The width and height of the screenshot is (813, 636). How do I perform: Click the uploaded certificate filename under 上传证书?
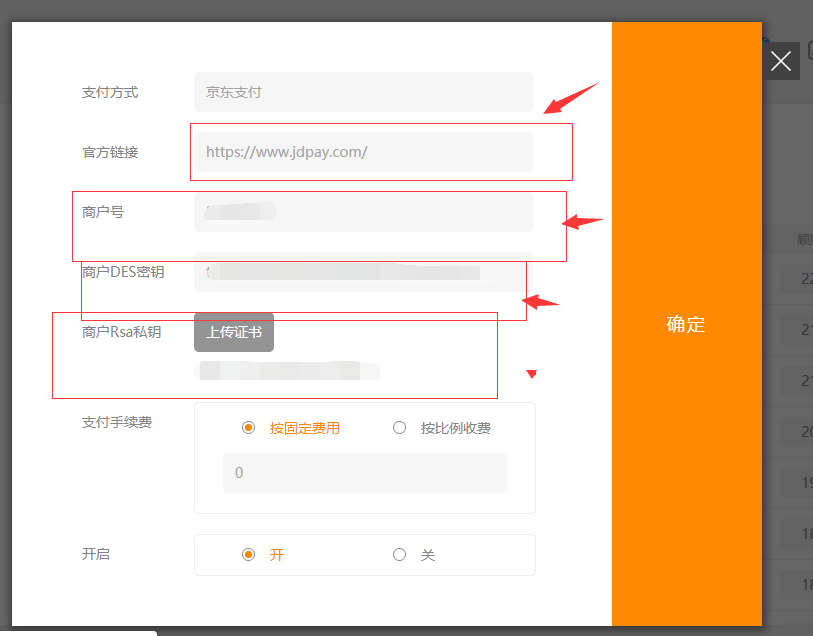(x=288, y=371)
